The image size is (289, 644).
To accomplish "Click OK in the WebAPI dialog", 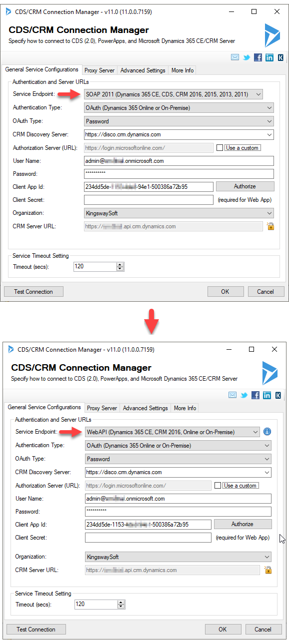I will (223, 630).
